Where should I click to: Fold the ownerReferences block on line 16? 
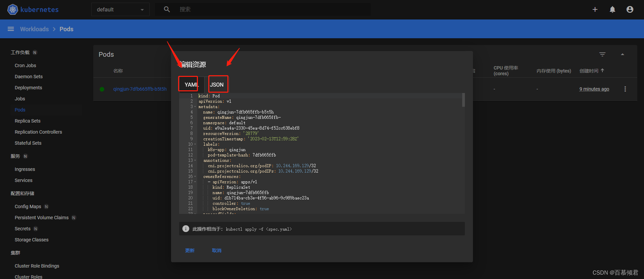[195, 177]
